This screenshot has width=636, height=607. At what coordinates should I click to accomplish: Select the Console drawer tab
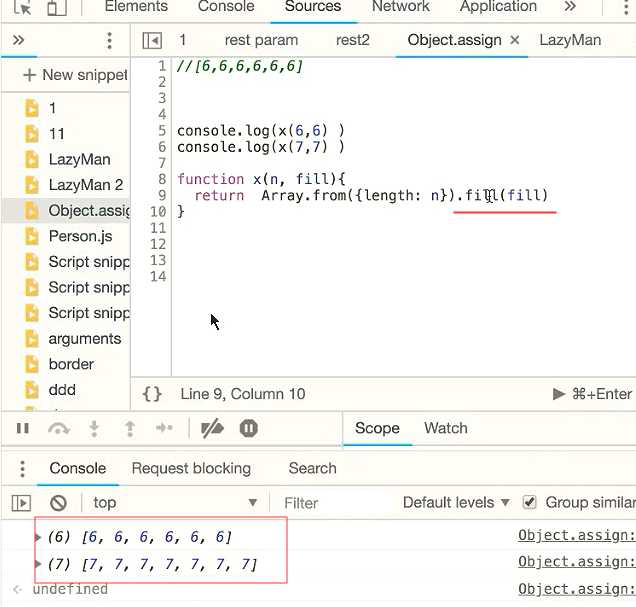[x=77, y=468]
